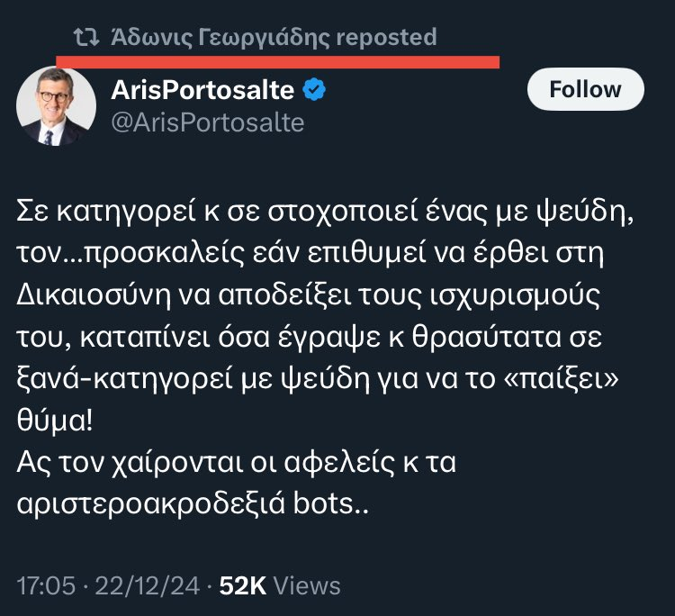Viewport: 675px width, 616px height.
Task: Click the word "Views" beside the count
Action: point(307,585)
